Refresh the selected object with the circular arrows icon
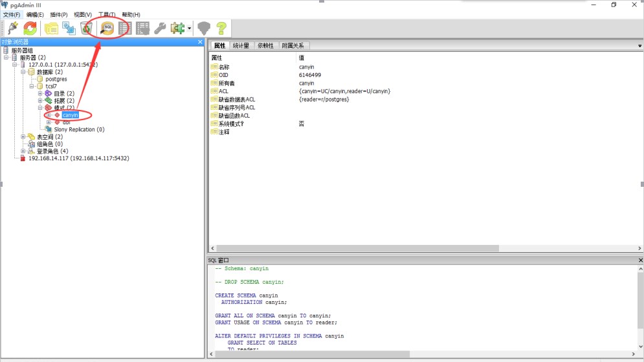Viewport: 644px width, 362px height. pos(30,28)
